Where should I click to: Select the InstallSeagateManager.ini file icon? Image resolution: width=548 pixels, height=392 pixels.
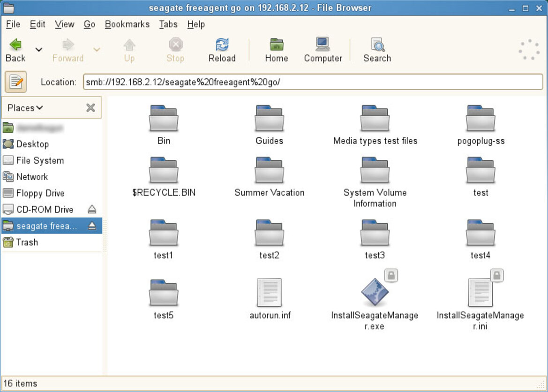click(x=480, y=293)
